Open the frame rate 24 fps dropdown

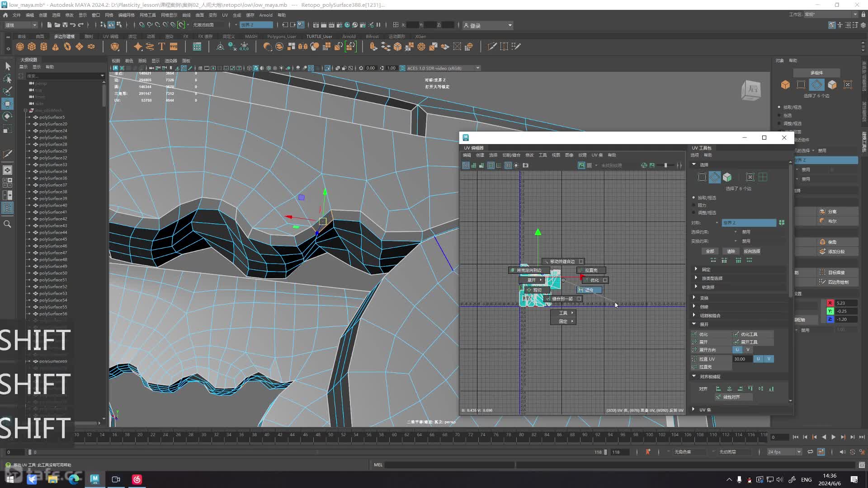pyautogui.click(x=784, y=452)
